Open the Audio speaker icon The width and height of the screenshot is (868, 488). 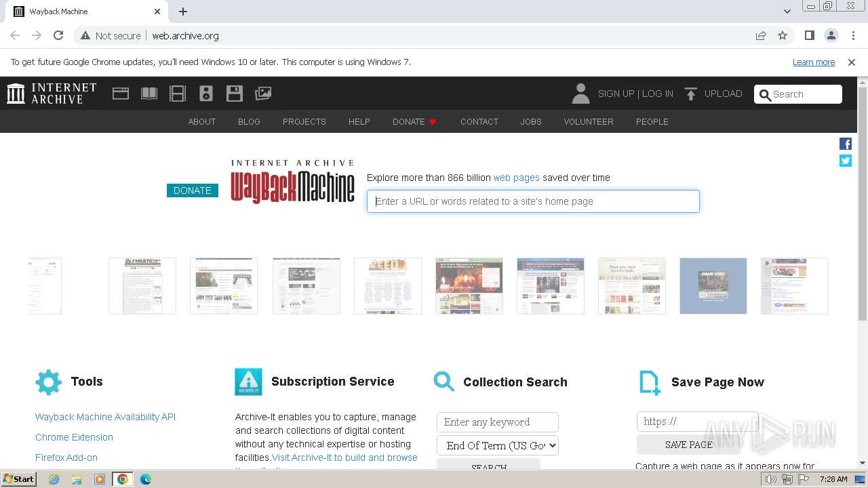point(206,94)
